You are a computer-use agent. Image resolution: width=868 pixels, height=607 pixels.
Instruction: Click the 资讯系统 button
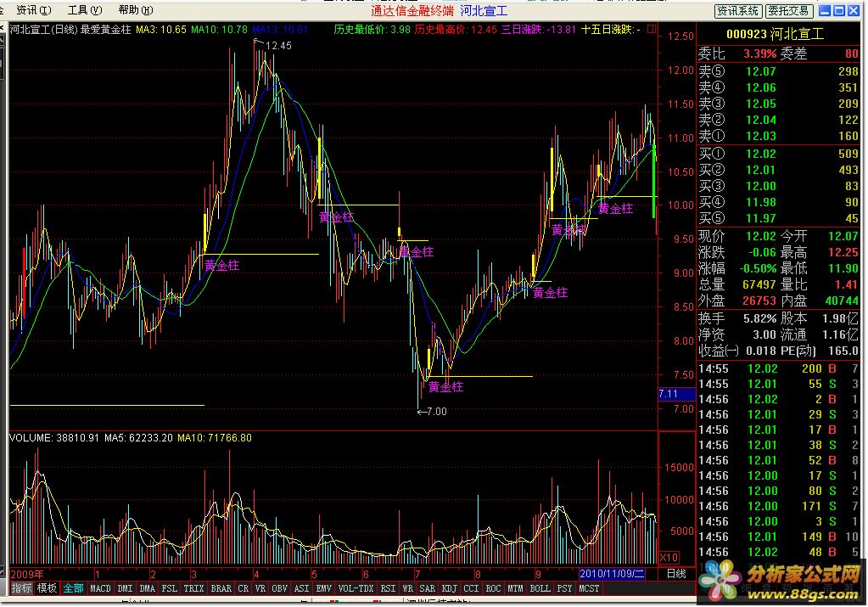tap(738, 10)
